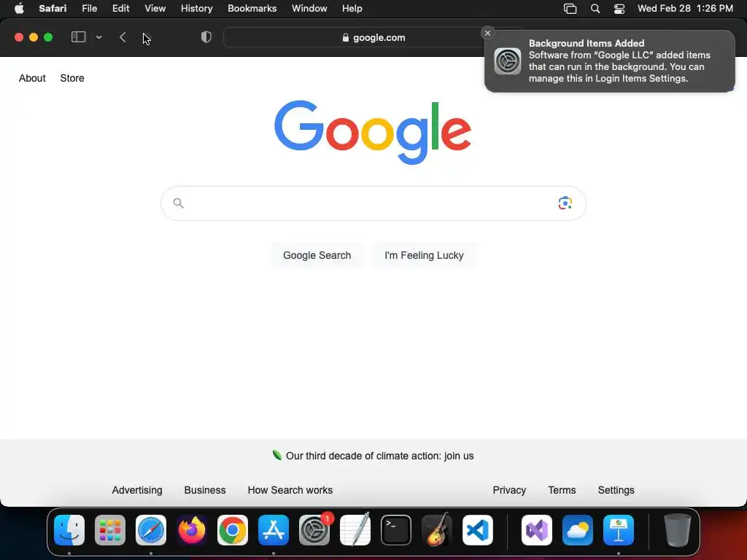Open the Weather app from the Dock
The width and height of the screenshot is (747, 560).
coord(578,530)
